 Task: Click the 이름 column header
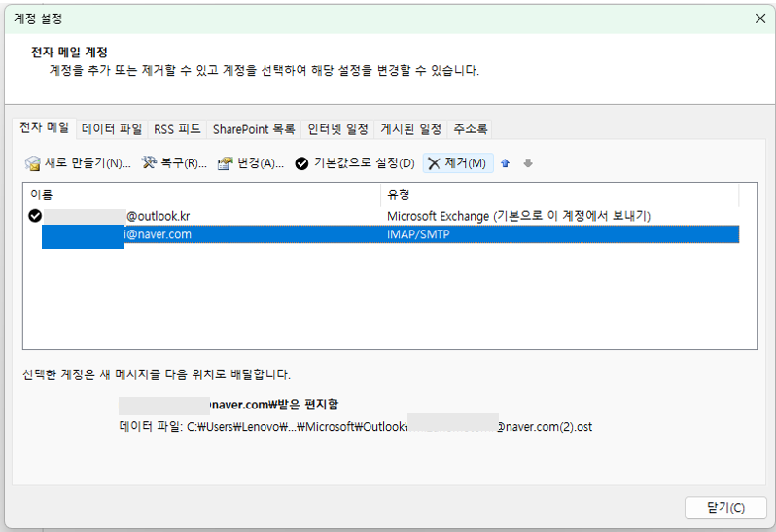(x=202, y=195)
